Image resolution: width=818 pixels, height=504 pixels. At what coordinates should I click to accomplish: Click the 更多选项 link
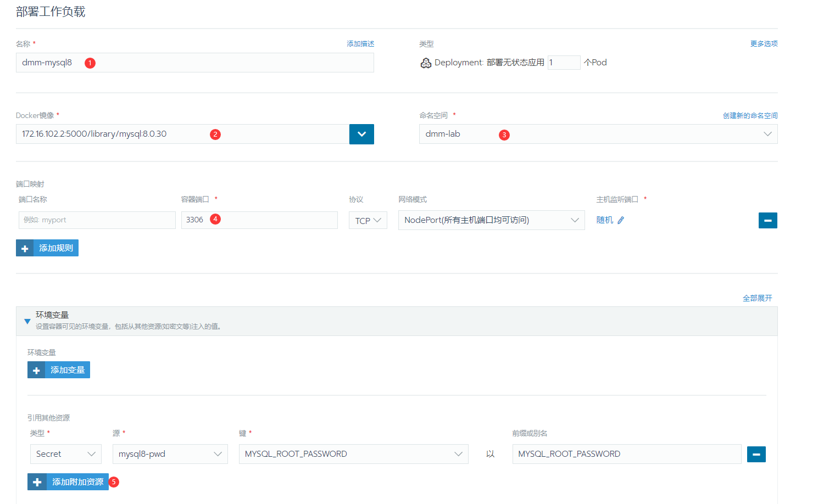pyautogui.click(x=764, y=44)
